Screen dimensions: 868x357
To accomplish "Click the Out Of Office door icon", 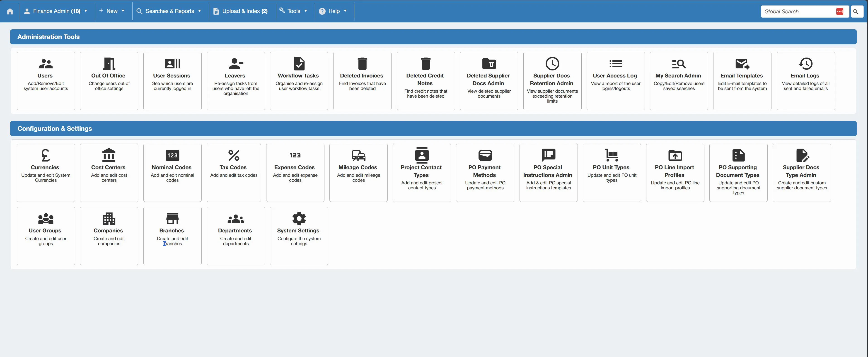I will click(x=109, y=63).
